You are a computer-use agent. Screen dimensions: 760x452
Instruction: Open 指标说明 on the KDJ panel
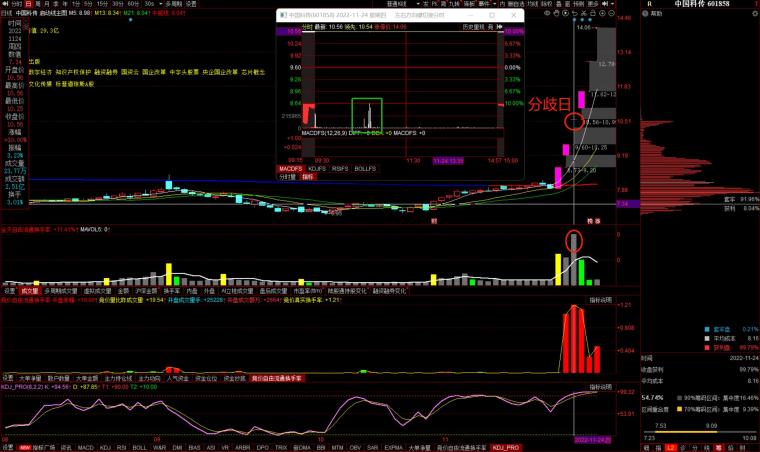(x=600, y=387)
